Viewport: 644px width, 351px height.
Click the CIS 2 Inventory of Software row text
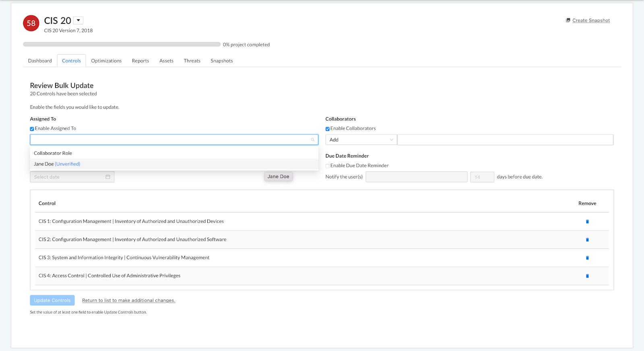[132, 240]
